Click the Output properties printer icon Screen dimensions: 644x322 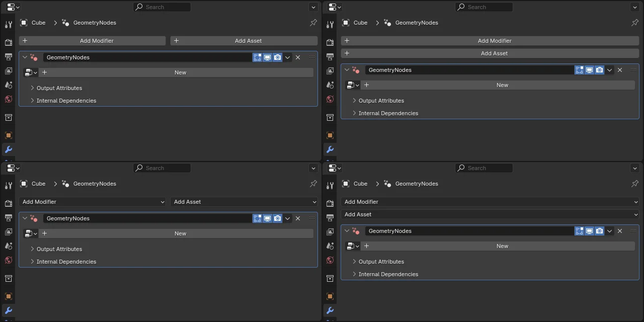pos(8,57)
